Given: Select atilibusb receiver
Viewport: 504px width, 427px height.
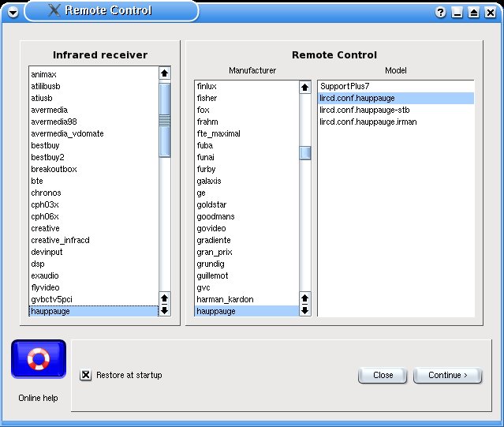Looking at the screenshot, I should [94, 86].
